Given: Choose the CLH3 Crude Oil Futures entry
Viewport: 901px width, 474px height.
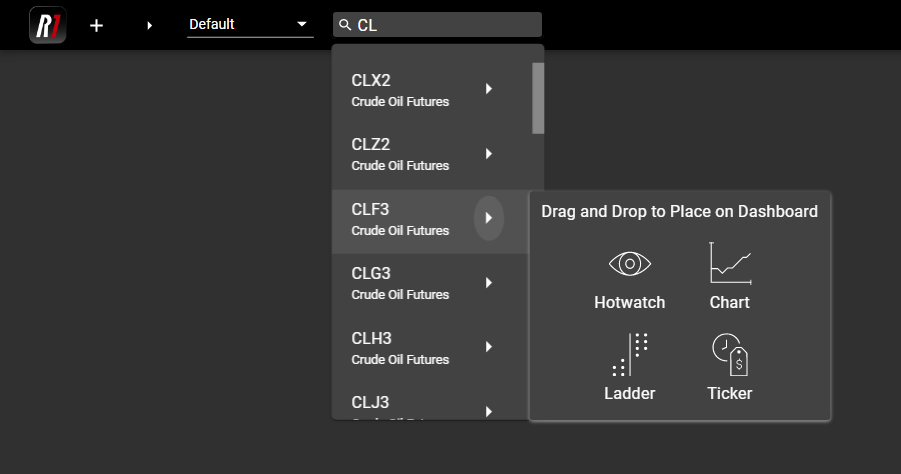Looking at the screenshot, I should (x=400, y=347).
